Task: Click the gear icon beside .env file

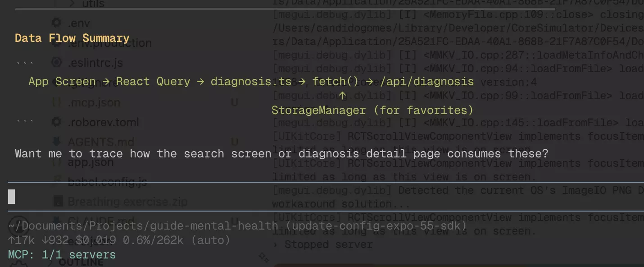Action: [x=56, y=23]
